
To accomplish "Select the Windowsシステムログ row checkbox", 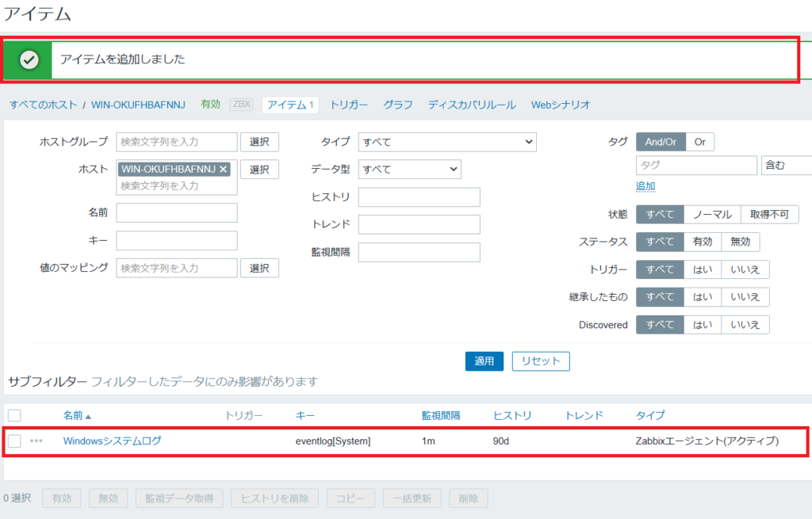I will click(x=14, y=441).
